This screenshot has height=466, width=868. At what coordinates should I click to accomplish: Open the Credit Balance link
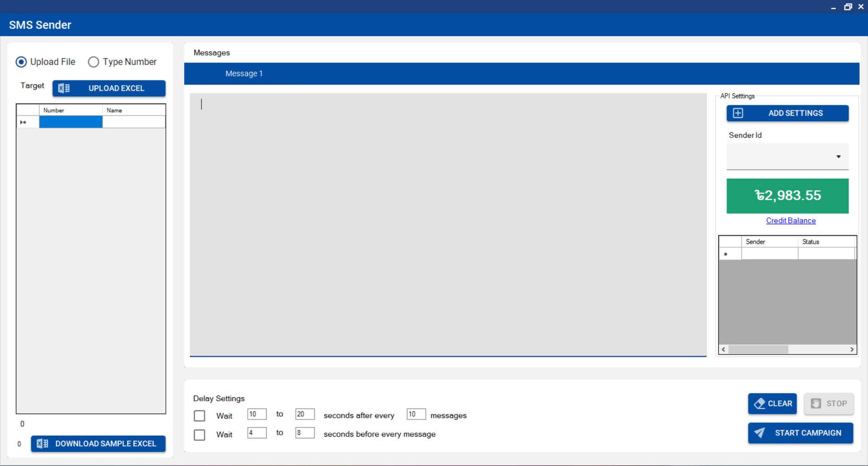click(790, 221)
